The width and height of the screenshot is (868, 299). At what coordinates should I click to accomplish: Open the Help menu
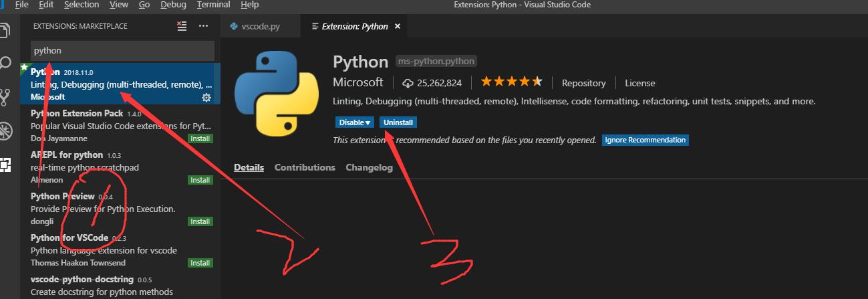coord(249,5)
